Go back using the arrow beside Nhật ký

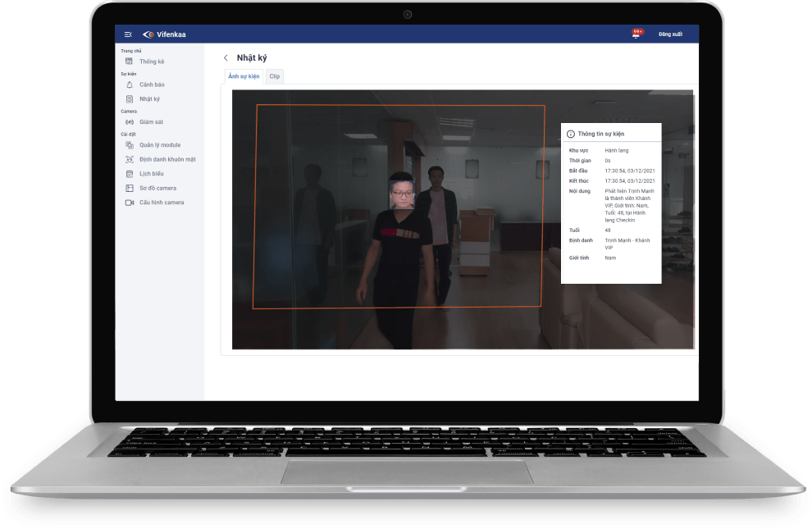tap(226, 58)
